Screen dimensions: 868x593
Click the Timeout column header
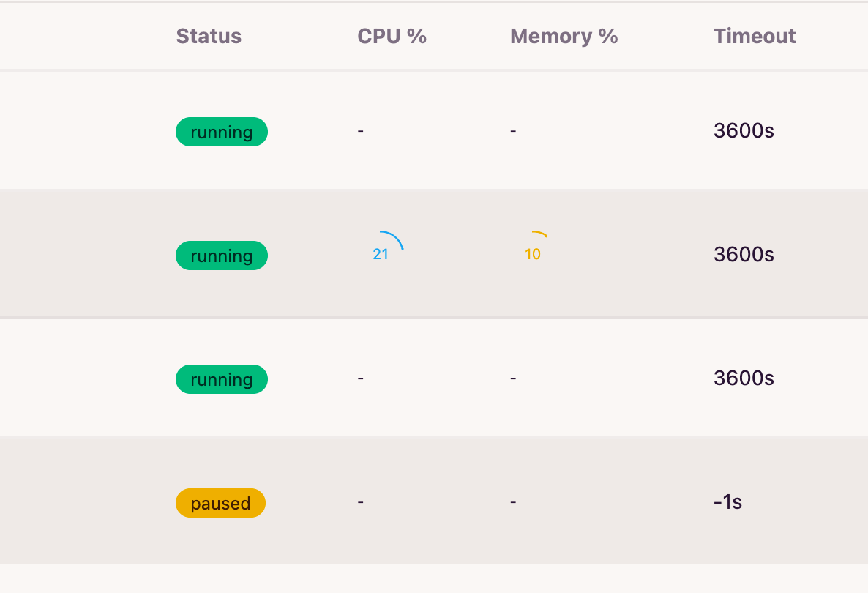pos(755,36)
